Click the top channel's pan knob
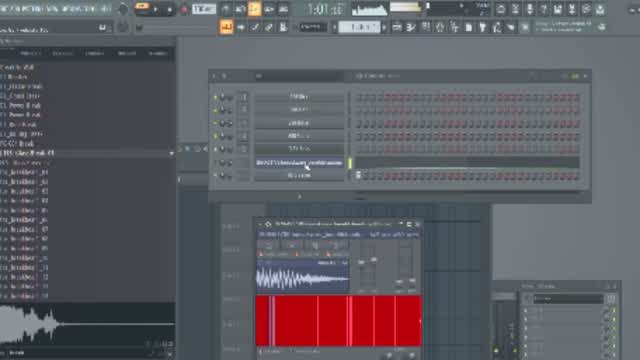The image size is (640, 360). [x=222, y=98]
